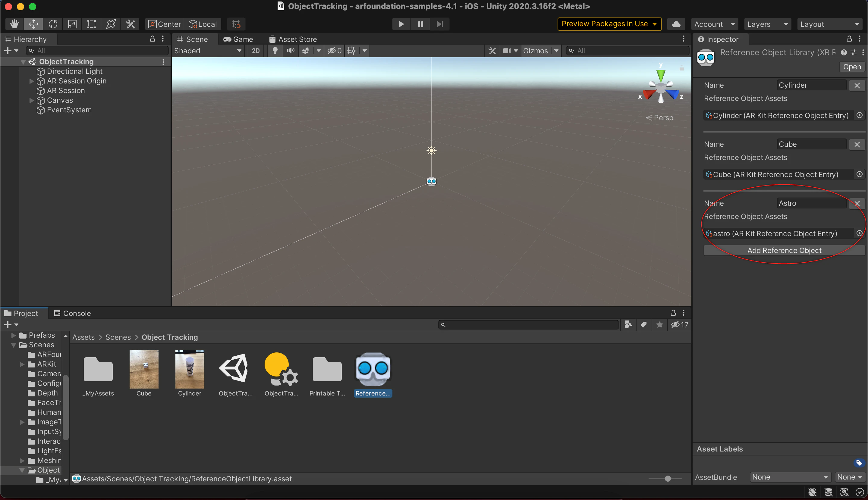Toggle the Inspector panel lock
868x500 pixels.
tap(849, 39)
